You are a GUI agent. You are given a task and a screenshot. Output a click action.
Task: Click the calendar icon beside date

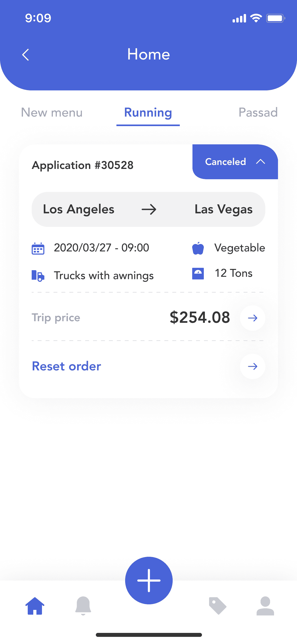coord(38,248)
